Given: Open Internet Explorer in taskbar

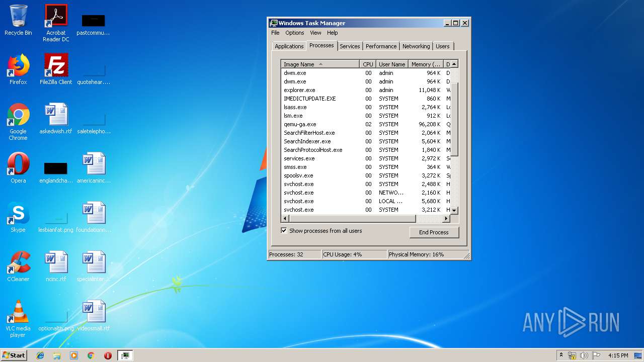Looking at the screenshot, I should click(40, 355).
